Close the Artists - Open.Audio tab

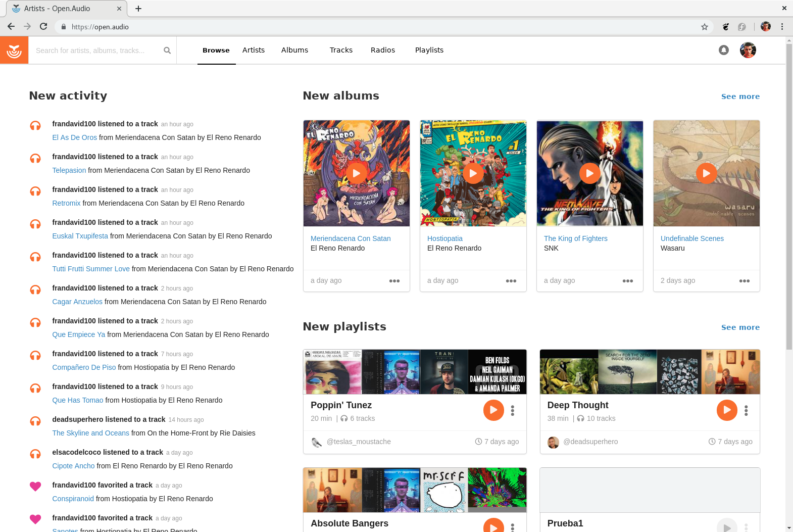(x=119, y=9)
